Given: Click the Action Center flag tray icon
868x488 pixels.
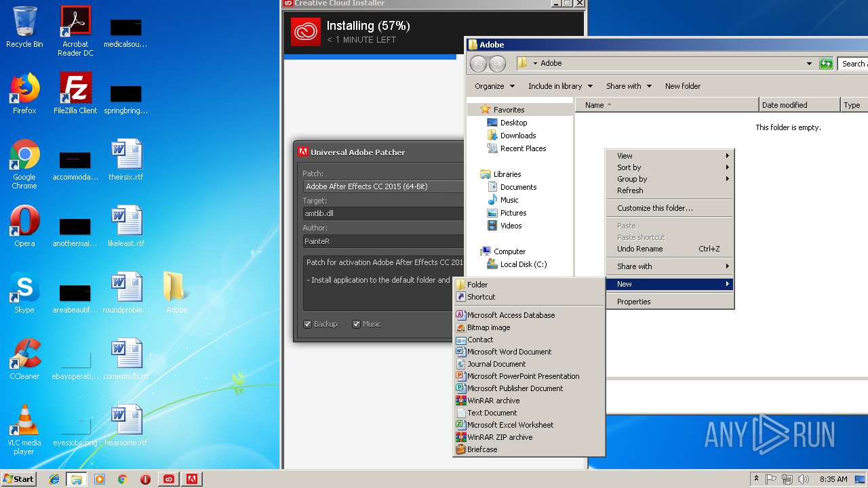Looking at the screenshot, I should click(771, 479).
